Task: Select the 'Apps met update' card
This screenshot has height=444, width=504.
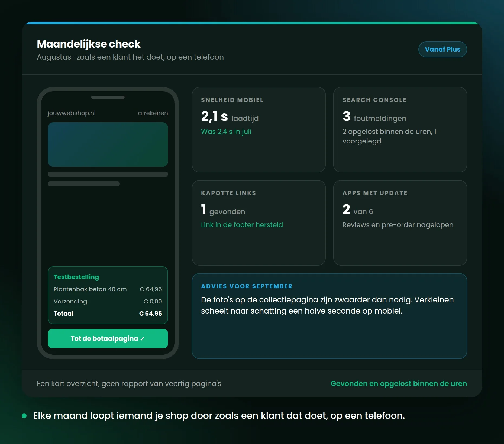Action: [400, 223]
